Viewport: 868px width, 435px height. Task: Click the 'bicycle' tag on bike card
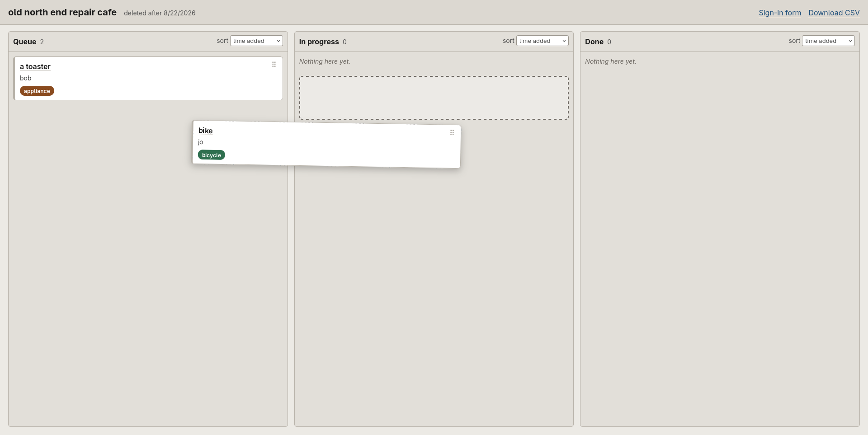point(212,155)
